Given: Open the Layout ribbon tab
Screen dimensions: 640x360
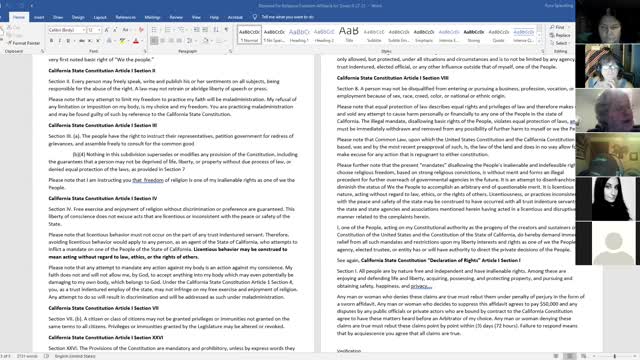Looking at the screenshot, I should coord(100,17).
